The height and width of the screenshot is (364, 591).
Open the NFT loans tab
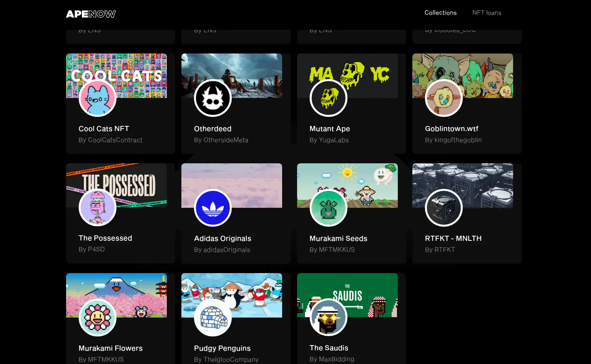(x=487, y=13)
